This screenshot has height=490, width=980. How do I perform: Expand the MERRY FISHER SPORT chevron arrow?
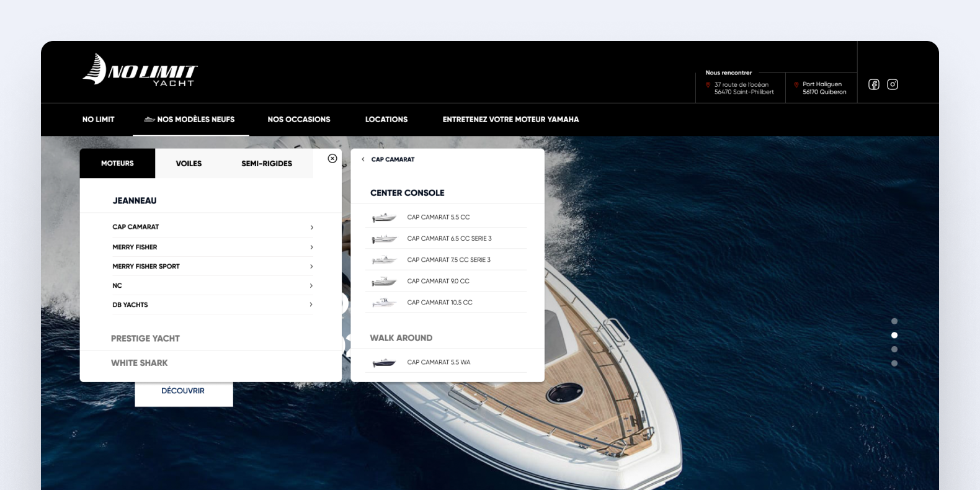[x=311, y=266]
